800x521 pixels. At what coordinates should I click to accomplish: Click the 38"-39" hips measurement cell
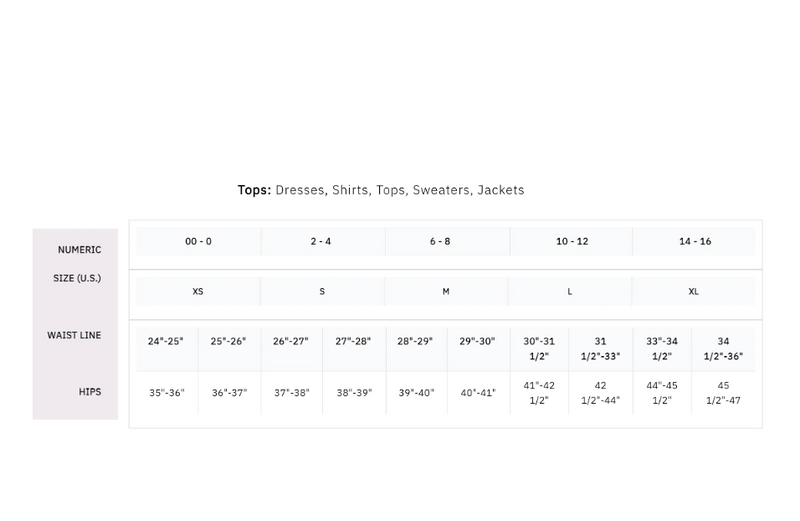tap(353, 393)
